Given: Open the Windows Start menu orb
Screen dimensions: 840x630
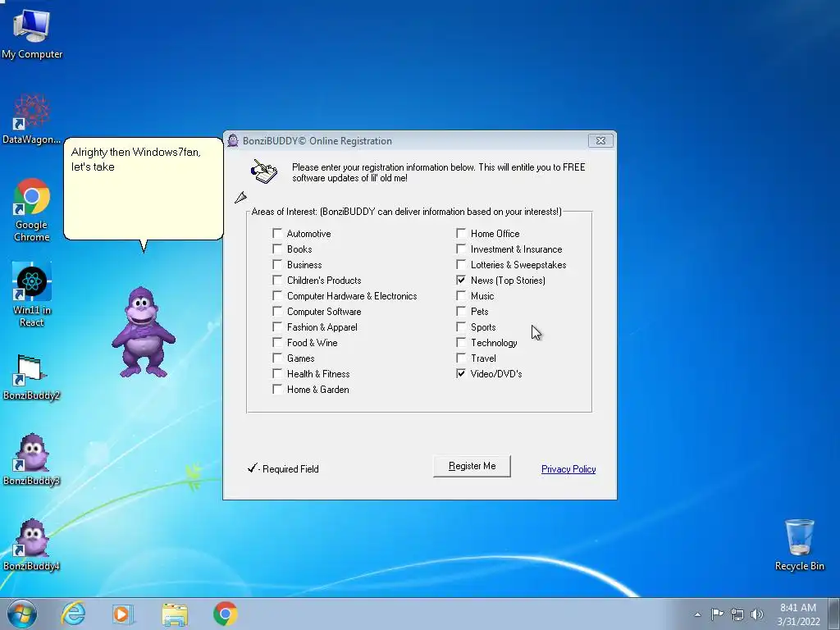Looking at the screenshot, I should click(x=22, y=614).
